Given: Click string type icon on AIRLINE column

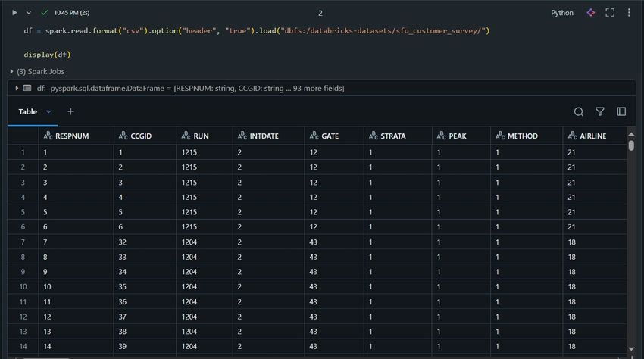Looking at the screenshot, I should [573, 136].
